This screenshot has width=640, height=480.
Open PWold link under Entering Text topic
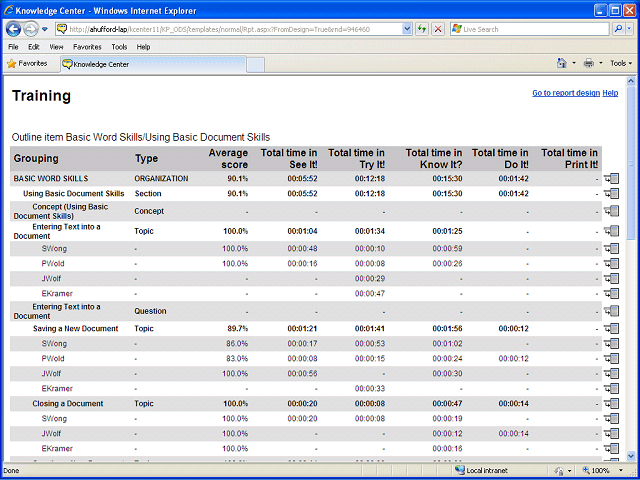[x=53, y=264]
